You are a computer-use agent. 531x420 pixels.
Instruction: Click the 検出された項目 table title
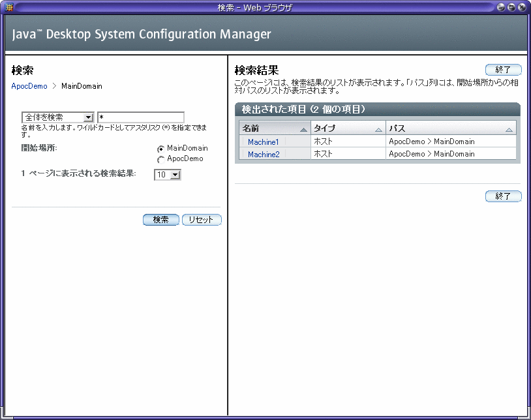pos(303,110)
